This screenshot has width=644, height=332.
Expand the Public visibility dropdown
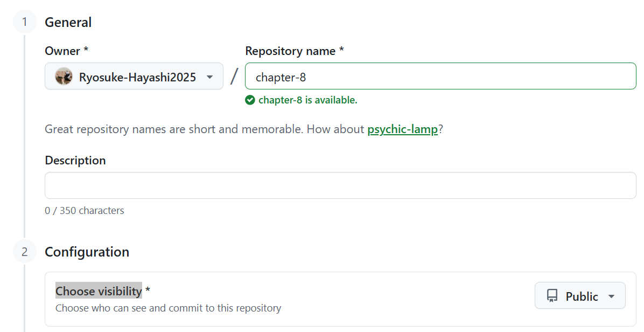tap(580, 296)
